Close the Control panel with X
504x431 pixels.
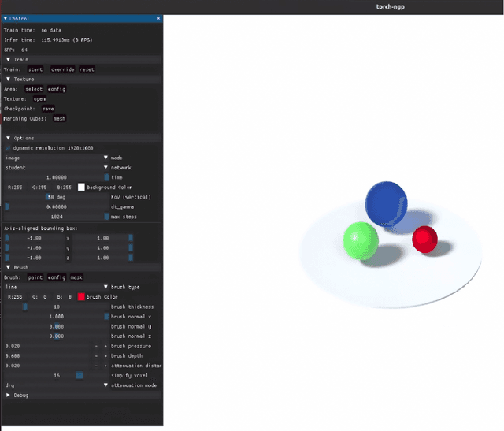click(x=157, y=17)
